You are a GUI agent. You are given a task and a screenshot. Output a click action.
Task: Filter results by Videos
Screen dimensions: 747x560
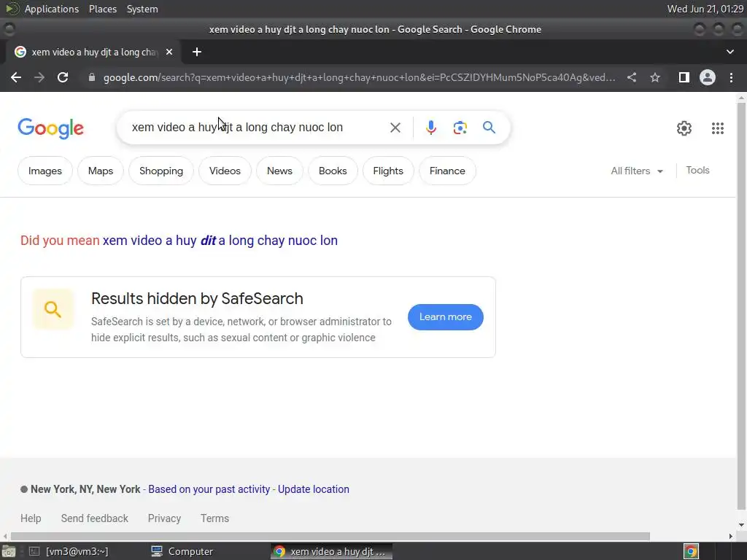tap(225, 171)
